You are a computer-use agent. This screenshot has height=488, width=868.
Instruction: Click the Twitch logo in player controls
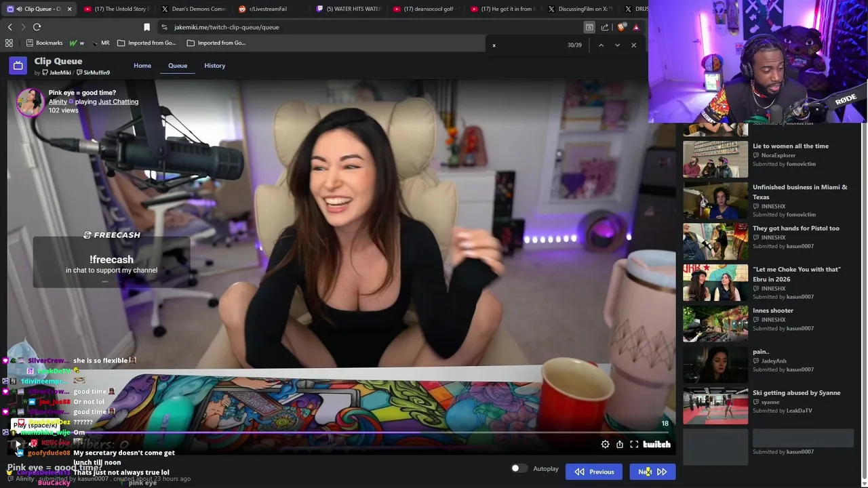tap(656, 444)
